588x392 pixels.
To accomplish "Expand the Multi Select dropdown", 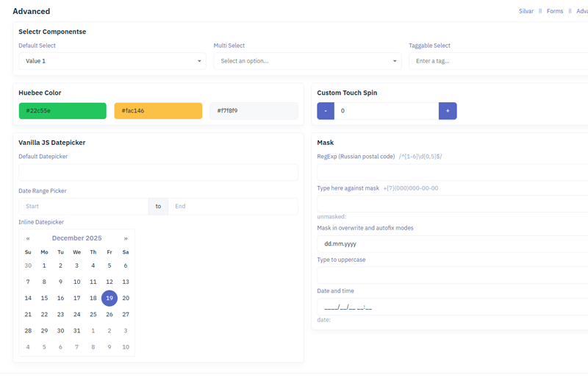I will click(x=307, y=61).
